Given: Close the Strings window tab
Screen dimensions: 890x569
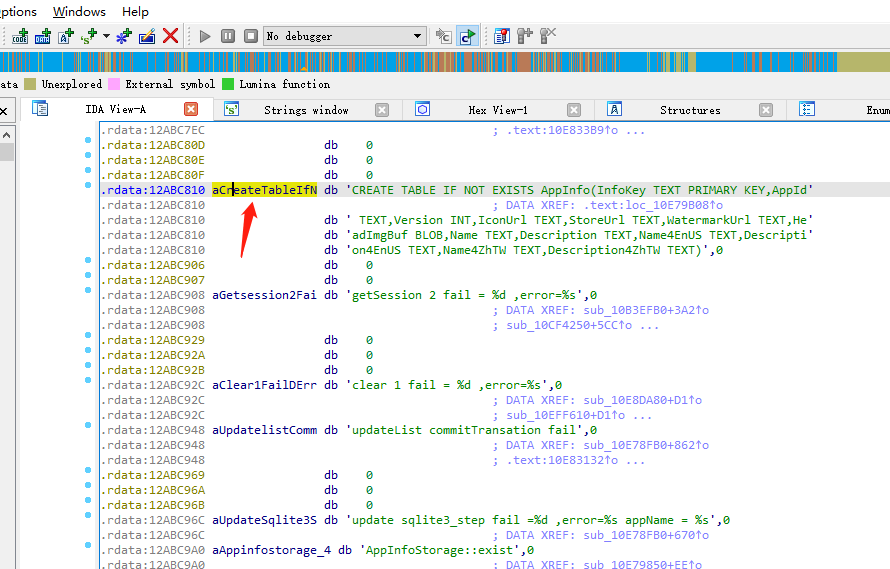Looking at the screenshot, I should point(382,110).
